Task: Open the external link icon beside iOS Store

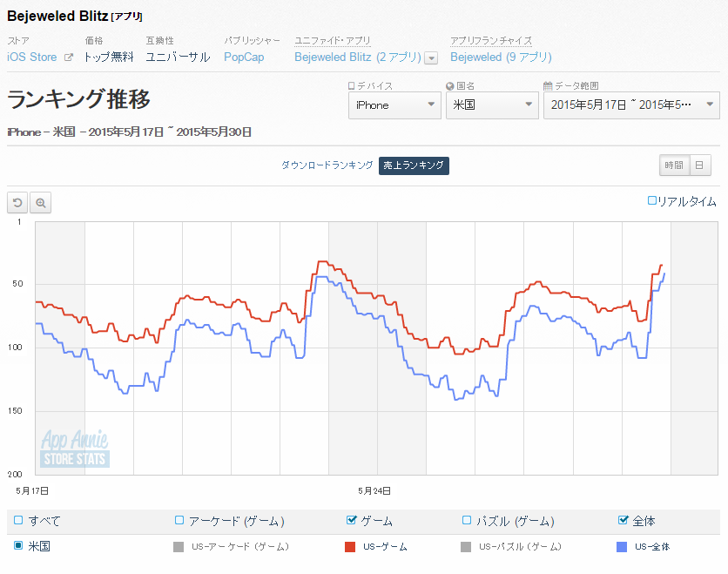Action: tap(68, 57)
